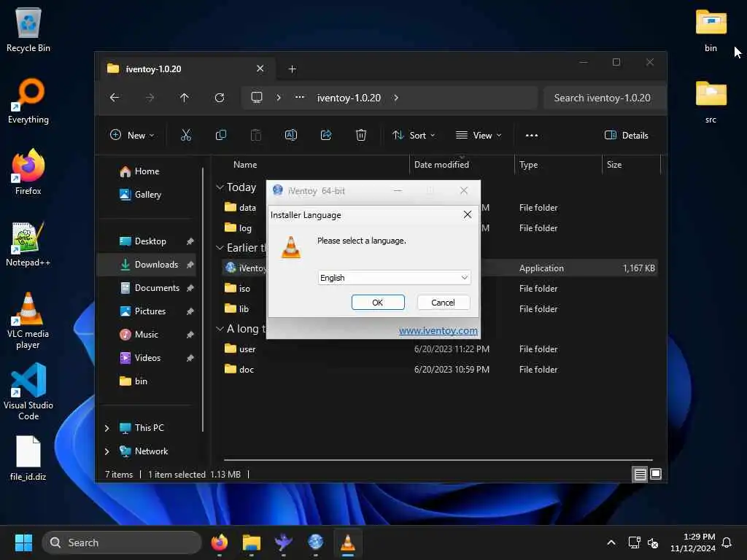Select the doc folder row

coord(438,370)
